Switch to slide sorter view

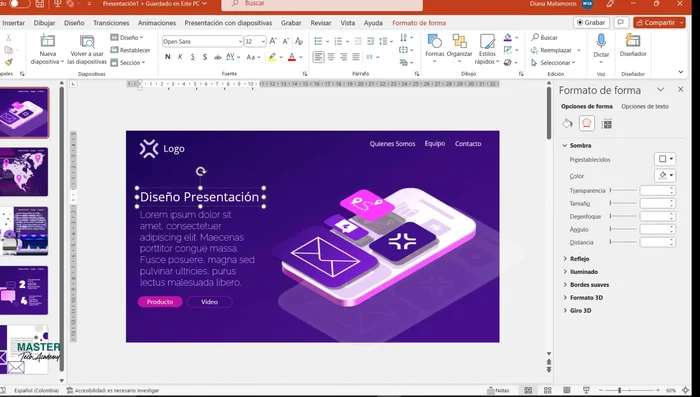[x=547, y=390]
